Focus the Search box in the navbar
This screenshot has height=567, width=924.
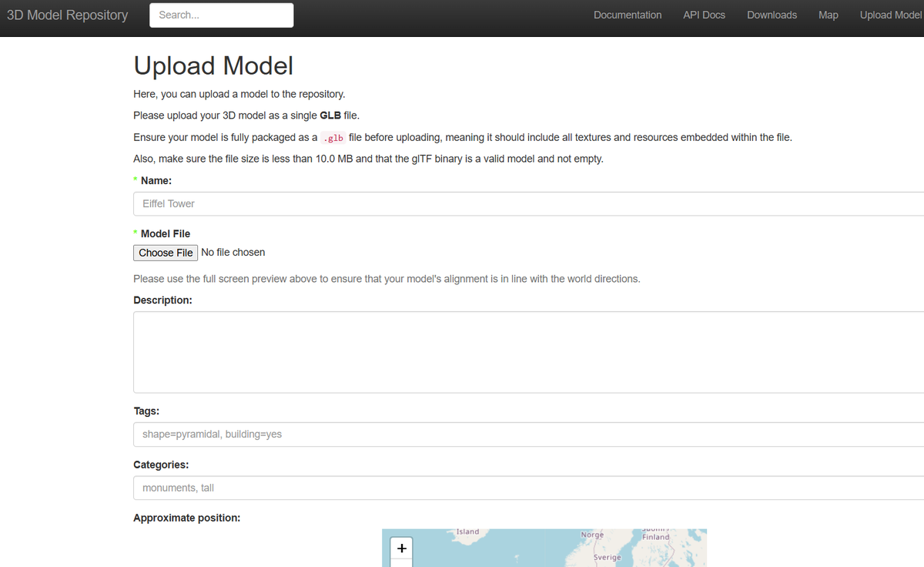click(221, 15)
